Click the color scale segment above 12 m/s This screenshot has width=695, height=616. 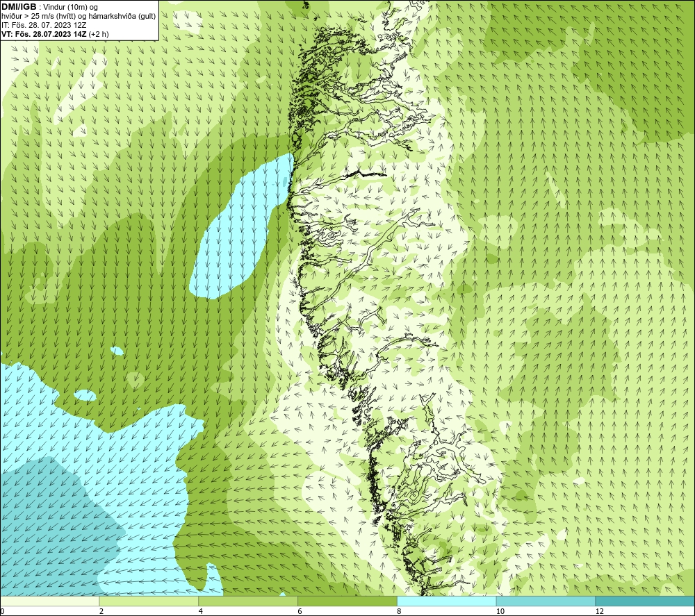coord(646,601)
